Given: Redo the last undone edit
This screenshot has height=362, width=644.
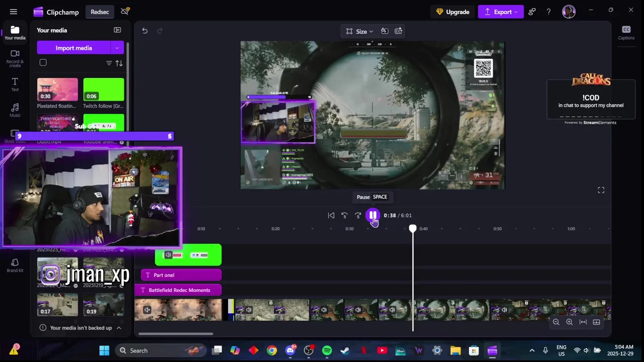Looking at the screenshot, I should tap(160, 31).
